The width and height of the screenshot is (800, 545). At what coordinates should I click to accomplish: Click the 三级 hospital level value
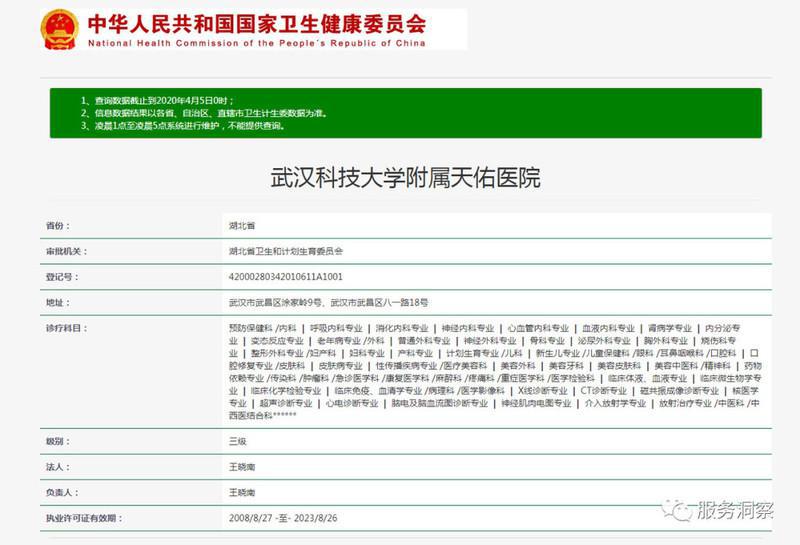click(237, 441)
